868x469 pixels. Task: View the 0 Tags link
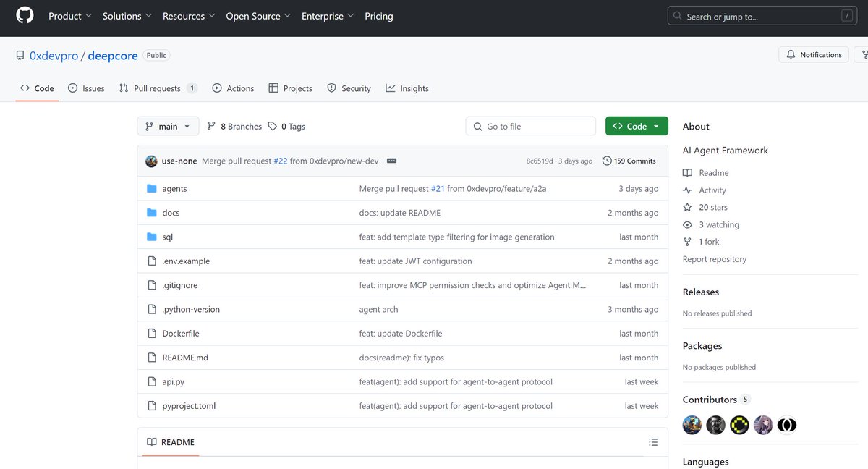pyautogui.click(x=286, y=126)
